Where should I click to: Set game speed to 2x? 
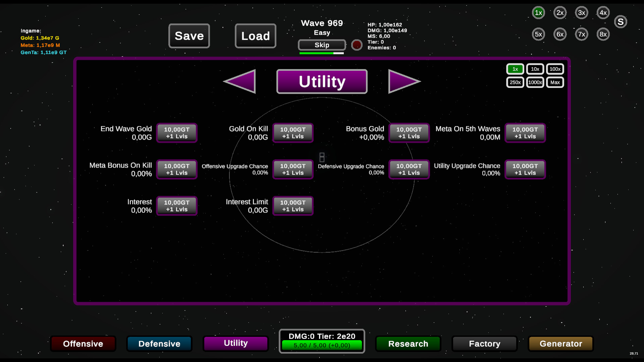coord(560,13)
